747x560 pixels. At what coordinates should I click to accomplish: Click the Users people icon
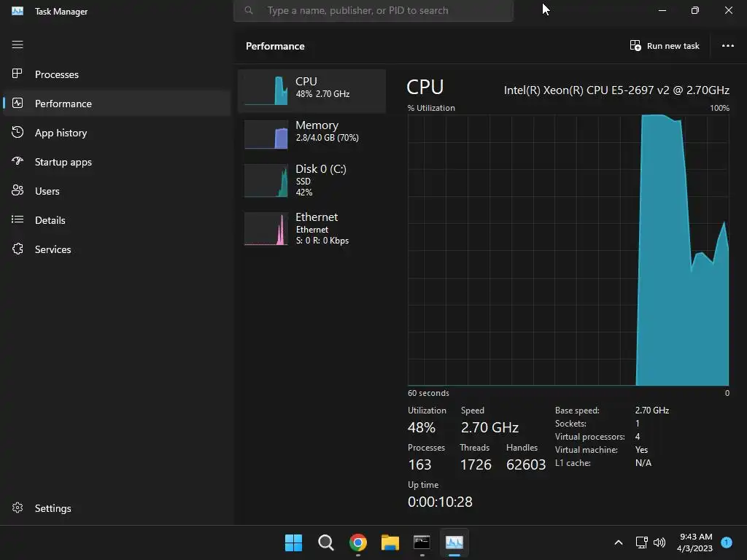(x=18, y=190)
